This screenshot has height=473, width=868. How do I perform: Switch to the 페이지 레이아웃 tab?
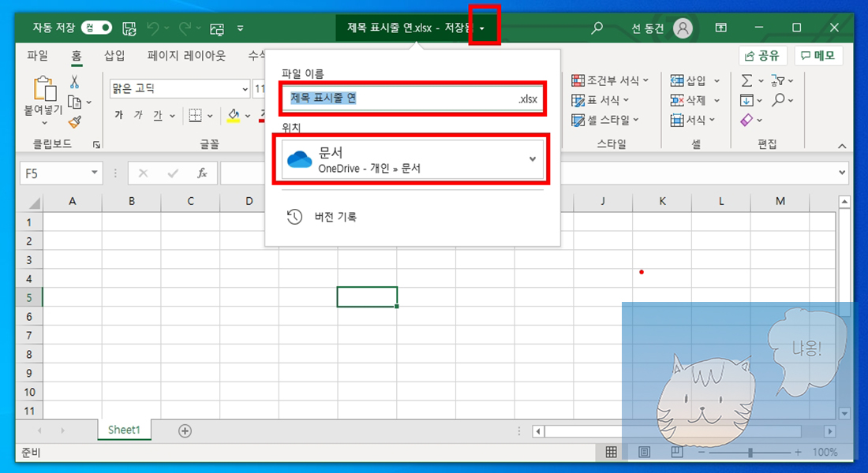(x=186, y=55)
